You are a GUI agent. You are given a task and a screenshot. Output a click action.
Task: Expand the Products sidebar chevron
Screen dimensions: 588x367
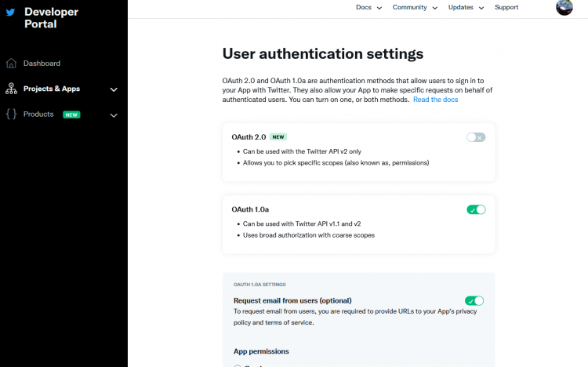(x=114, y=115)
